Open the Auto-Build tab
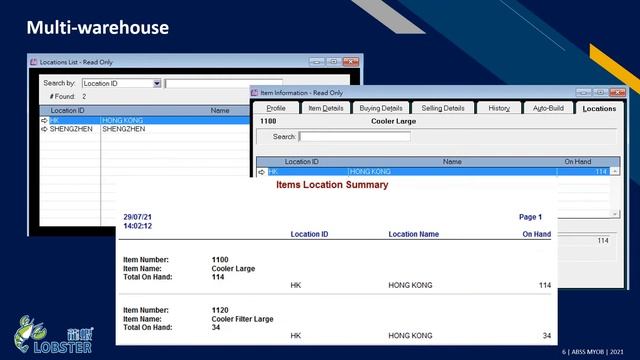 coord(548,108)
